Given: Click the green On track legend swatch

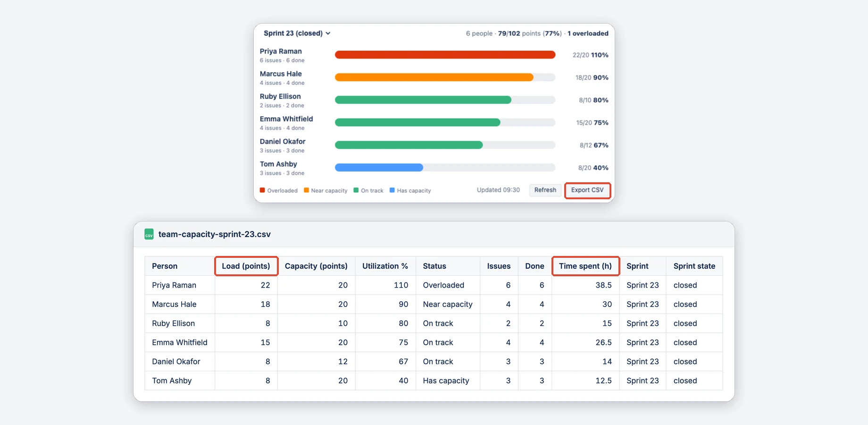Looking at the screenshot, I should [x=356, y=190].
